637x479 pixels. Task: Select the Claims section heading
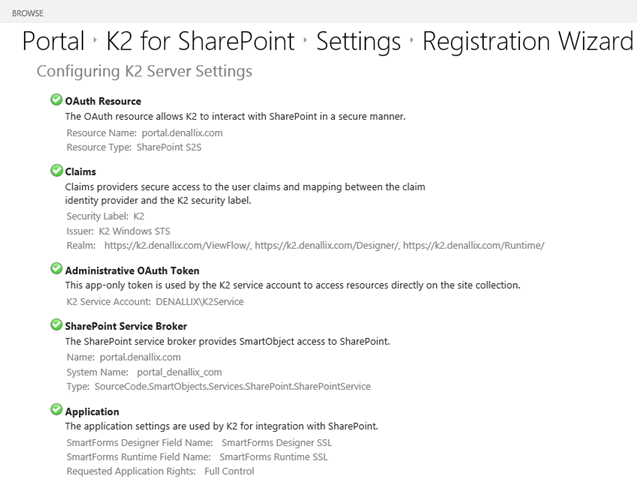pyautogui.click(x=81, y=172)
